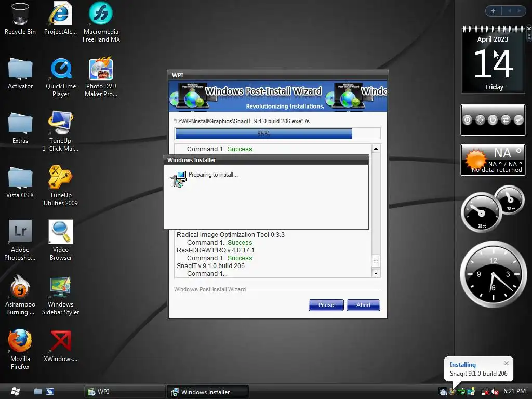Open the Extras folder icon
Screen dimensions: 532x399
tap(20, 128)
